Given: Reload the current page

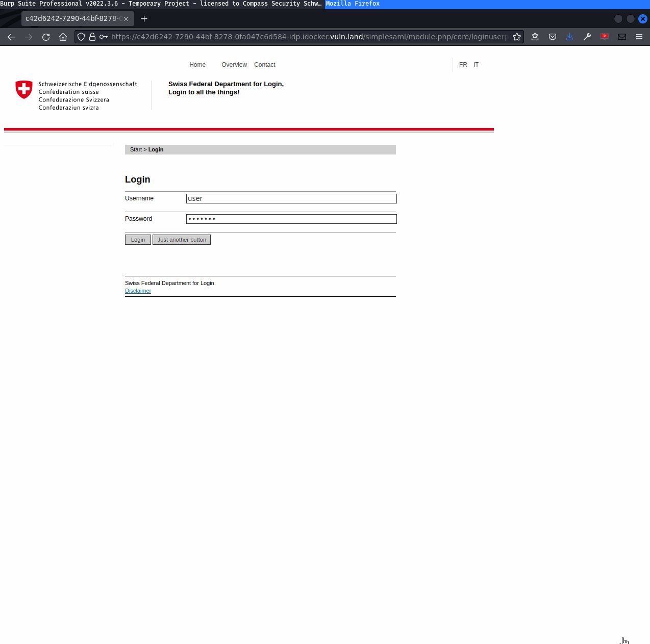Looking at the screenshot, I should (46, 37).
